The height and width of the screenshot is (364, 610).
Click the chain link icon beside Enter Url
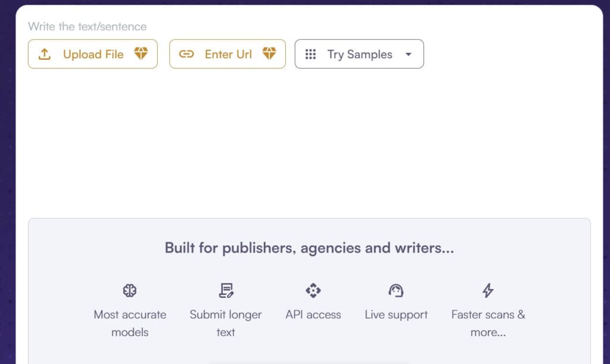pyautogui.click(x=186, y=54)
